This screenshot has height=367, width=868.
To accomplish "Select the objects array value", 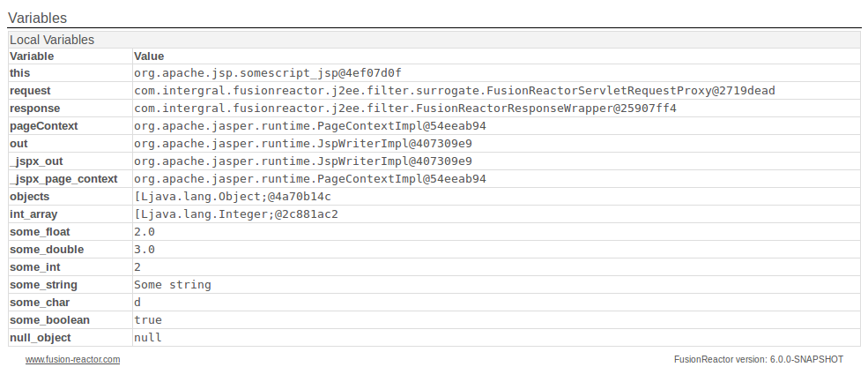I will (233, 197).
